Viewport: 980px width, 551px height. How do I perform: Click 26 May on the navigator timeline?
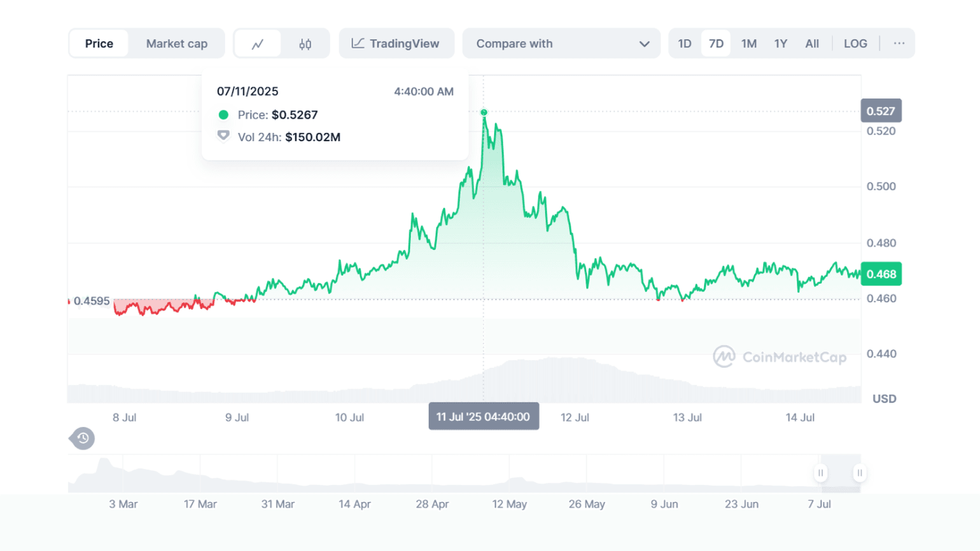(587, 504)
